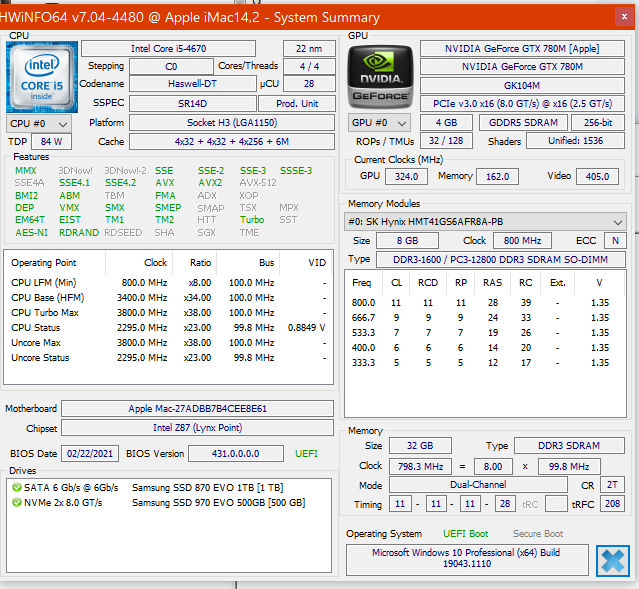The height and width of the screenshot is (589, 639).
Task: Click the Video clock 405.0 value
Action: coord(597,176)
